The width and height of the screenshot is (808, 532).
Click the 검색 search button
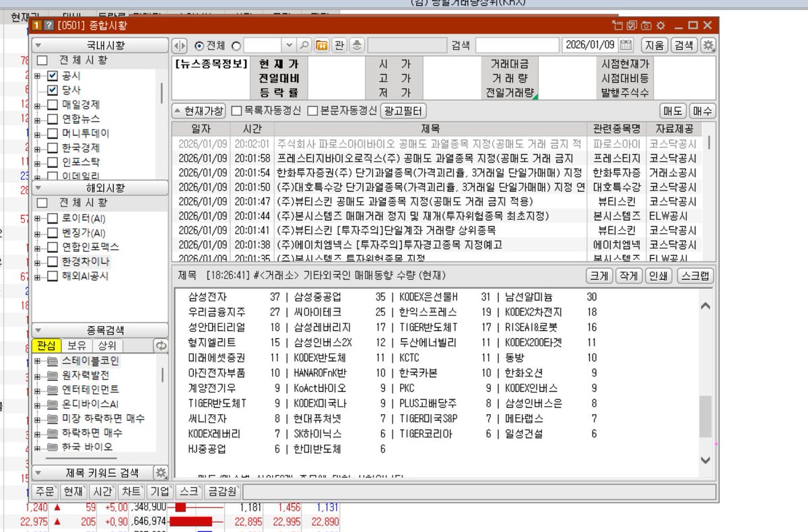[684, 45]
